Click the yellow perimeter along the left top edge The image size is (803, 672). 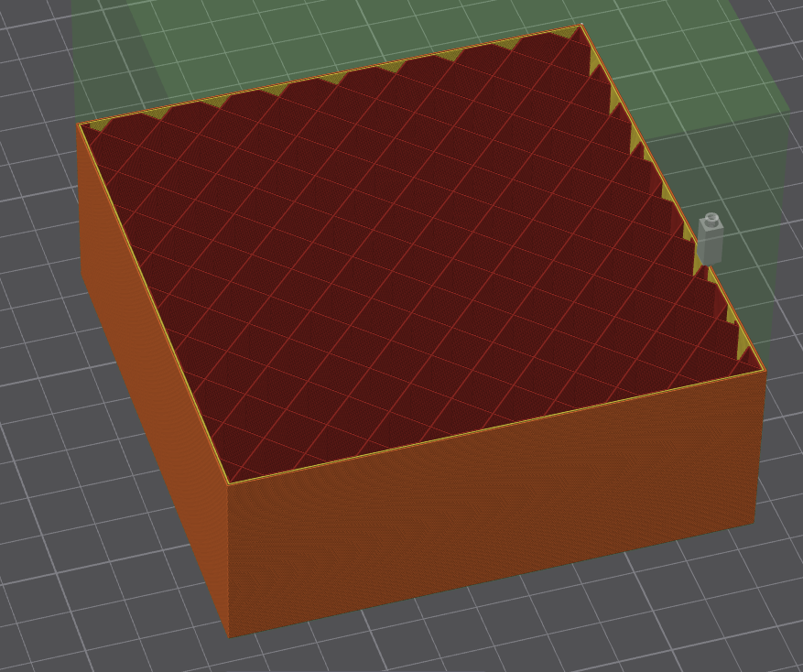point(152,300)
